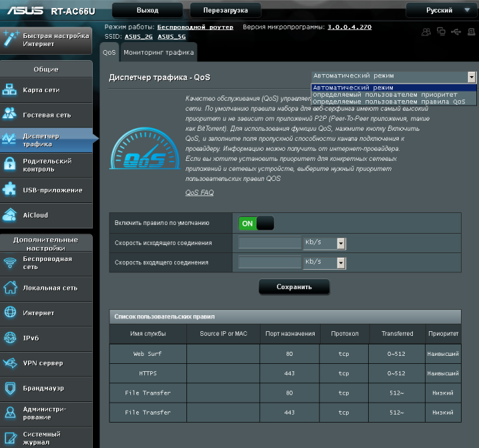The image size is (479, 448).
Task: Switch to the QoS tab
Action: pos(109,53)
